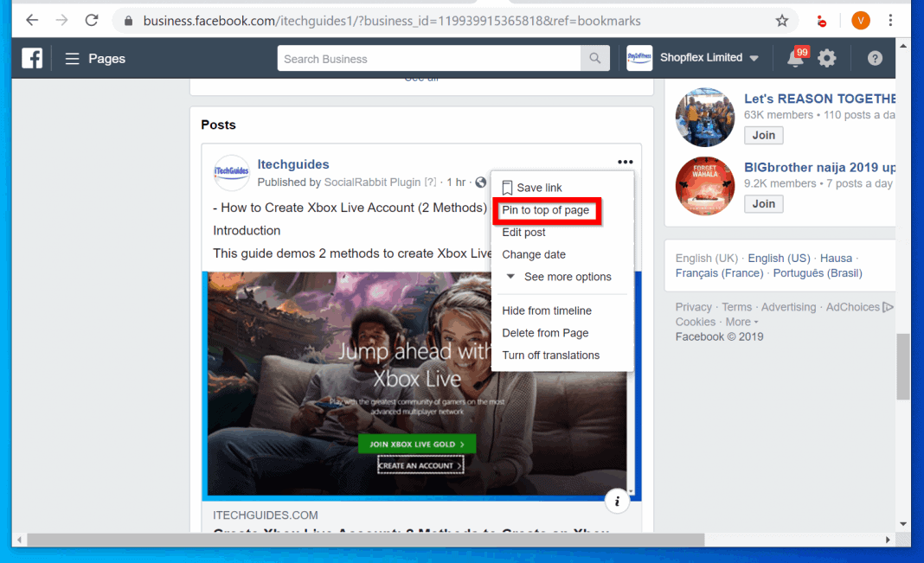Open the Business Manager settings gear
This screenshot has height=563, width=924.
point(827,58)
